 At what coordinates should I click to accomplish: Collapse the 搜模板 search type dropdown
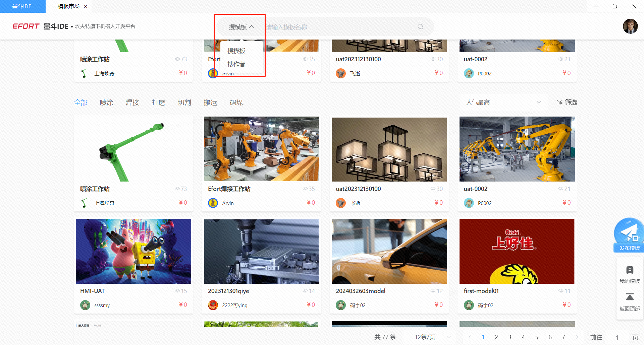241,27
